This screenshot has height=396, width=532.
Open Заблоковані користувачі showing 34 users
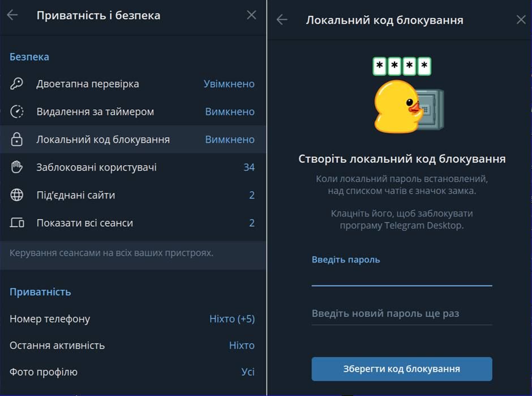[130, 167]
